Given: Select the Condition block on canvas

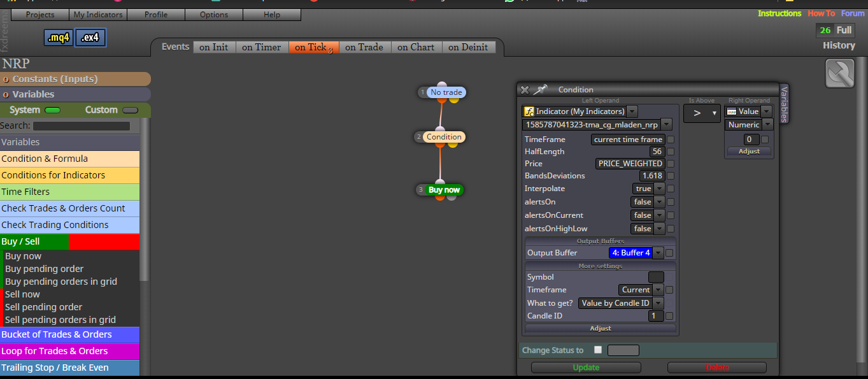Looking at the screenshot, I should coord(444,137).
